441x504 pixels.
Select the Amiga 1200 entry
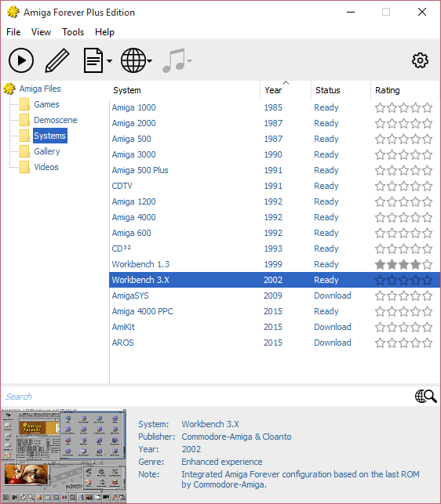coord(133,201)
